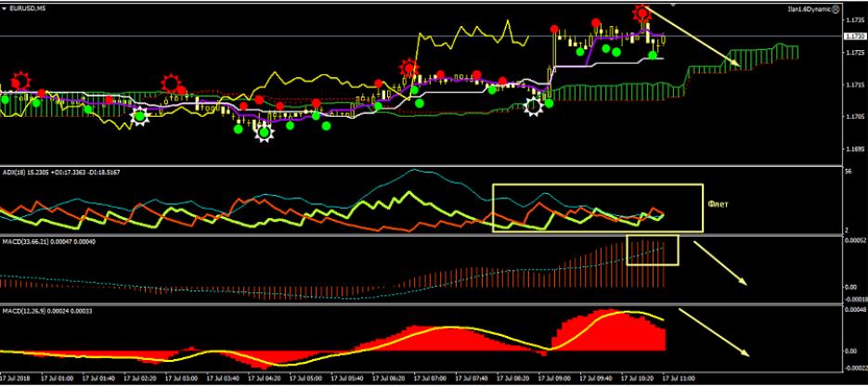
Task: Click the red sun signal near 06:20
Action: coord(408,68)
